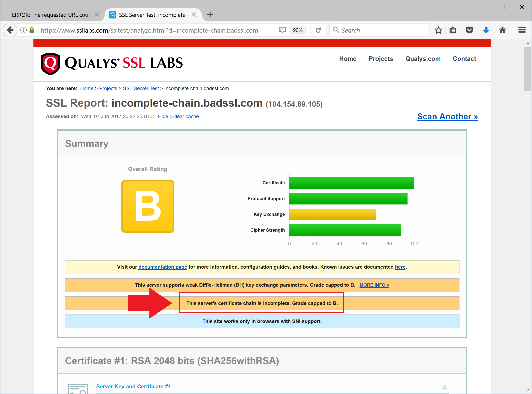Click the IP address 104.154.89.105 text
The height and width of the screenshot is (394, 532).
294,104
